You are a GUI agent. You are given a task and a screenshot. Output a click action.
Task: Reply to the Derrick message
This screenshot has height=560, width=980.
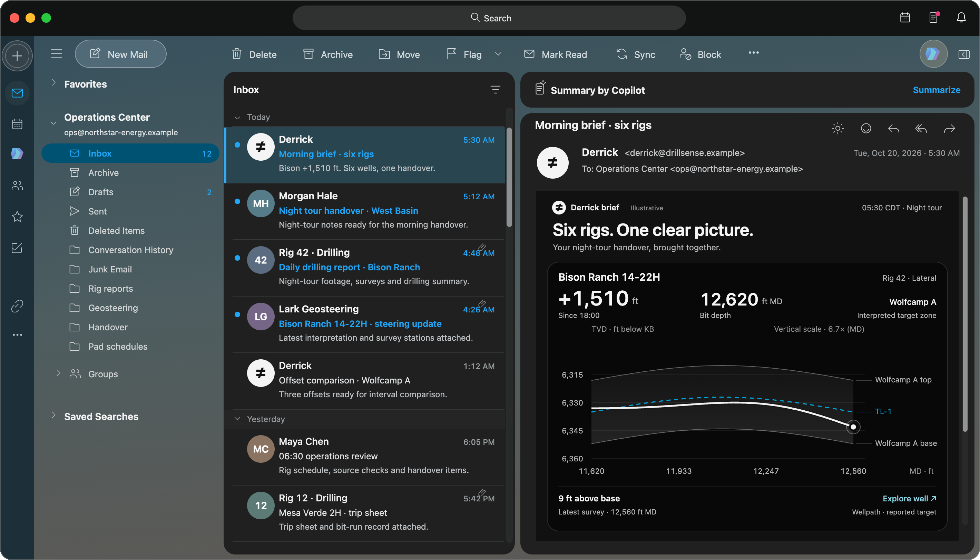(893, 129)
